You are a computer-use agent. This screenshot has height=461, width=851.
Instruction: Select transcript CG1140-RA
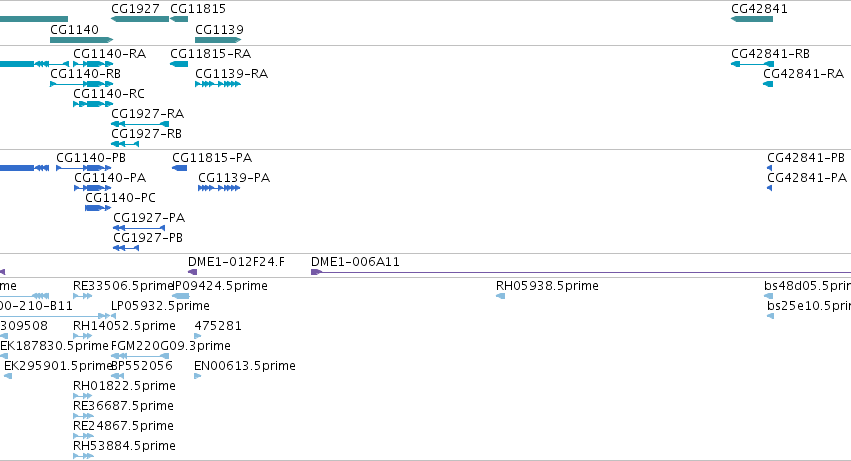(110, 54)
